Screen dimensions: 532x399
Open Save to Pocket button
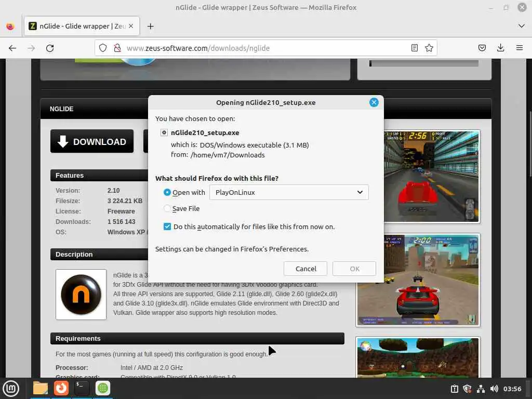coord(482,48)
